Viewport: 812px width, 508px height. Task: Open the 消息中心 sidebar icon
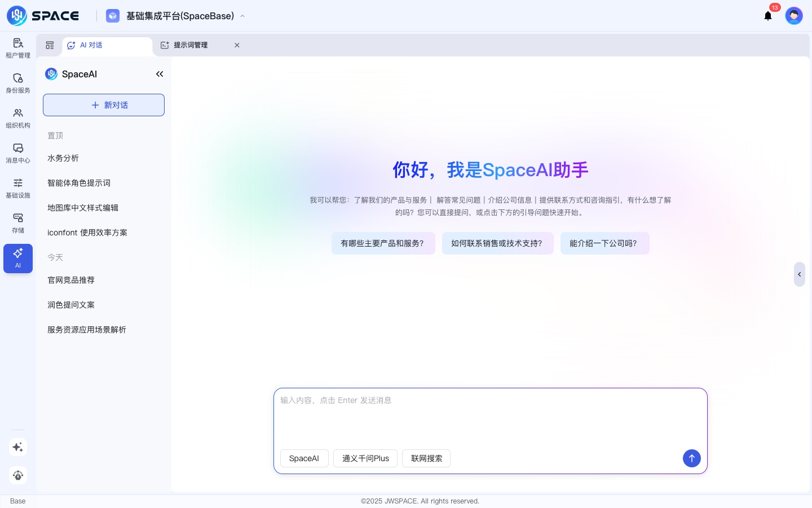pyautogui.click(x=18, y=154)
